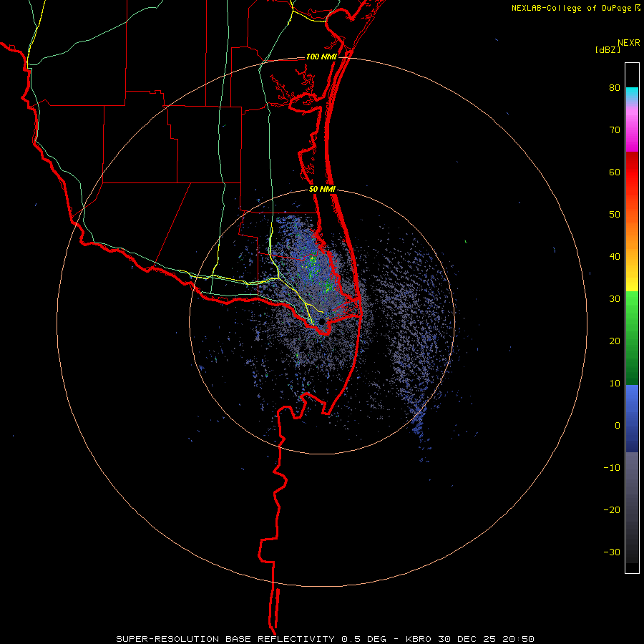Click the NEXR label above the color scale
The width and height of the screenshot is (644, 644).
[x=628, y=43]
